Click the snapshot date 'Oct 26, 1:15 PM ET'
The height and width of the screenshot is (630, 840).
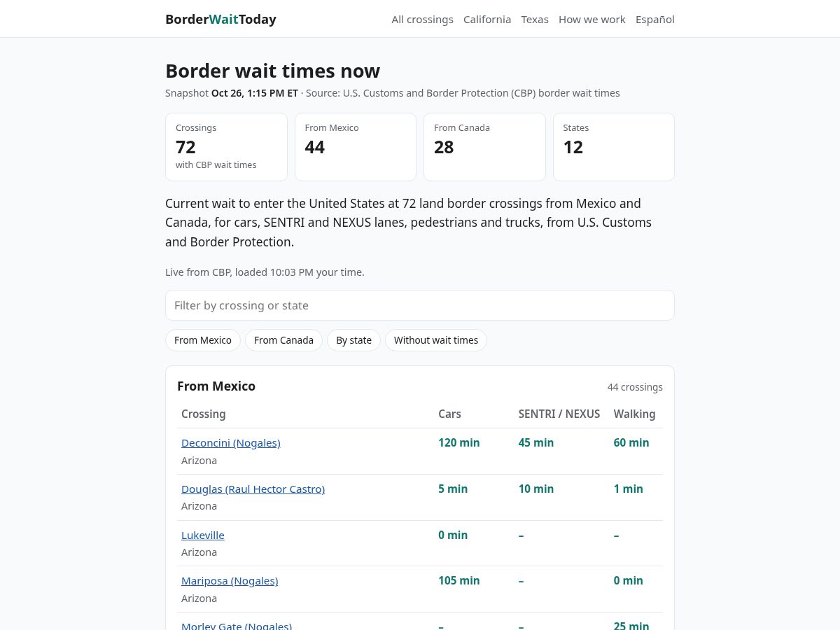point(255,93)
